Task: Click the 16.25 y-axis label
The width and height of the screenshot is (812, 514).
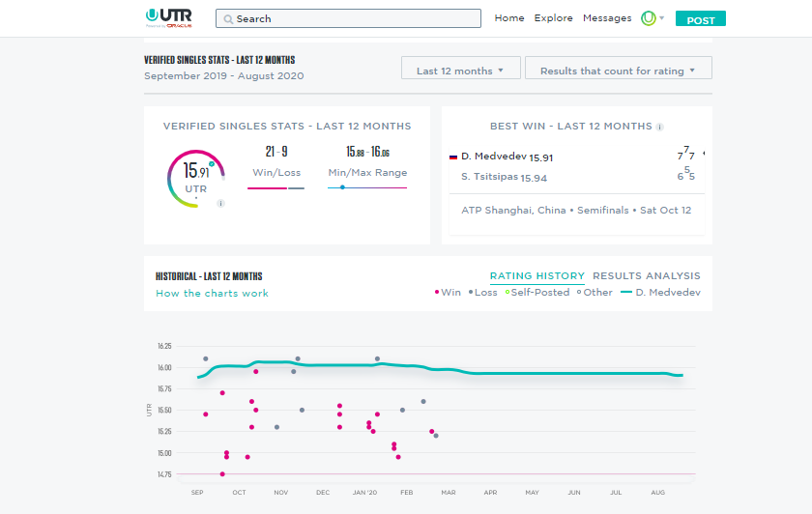Action: click(164, 346)
